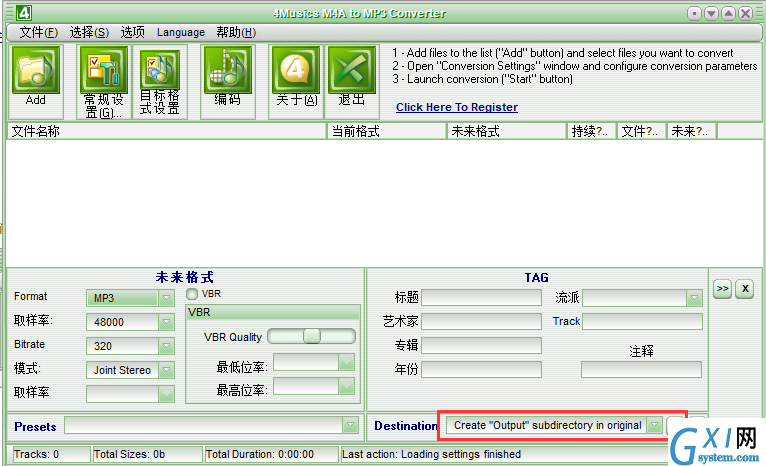Click the X button beside the TAG panel
This screenshot has height=466, width=766.
click(745, 289)
